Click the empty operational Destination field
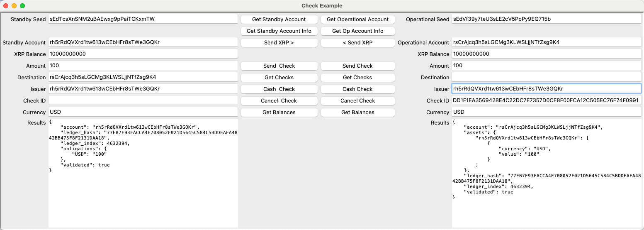 point(547,77)
